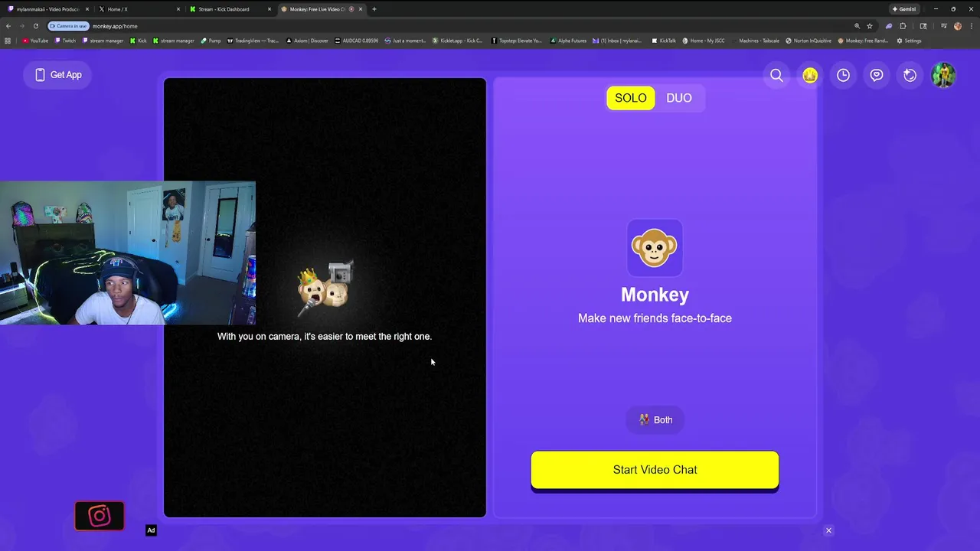This screenshot has width=980, height=551.
Task: Open the history clock icon
Action: coord(843,75)
